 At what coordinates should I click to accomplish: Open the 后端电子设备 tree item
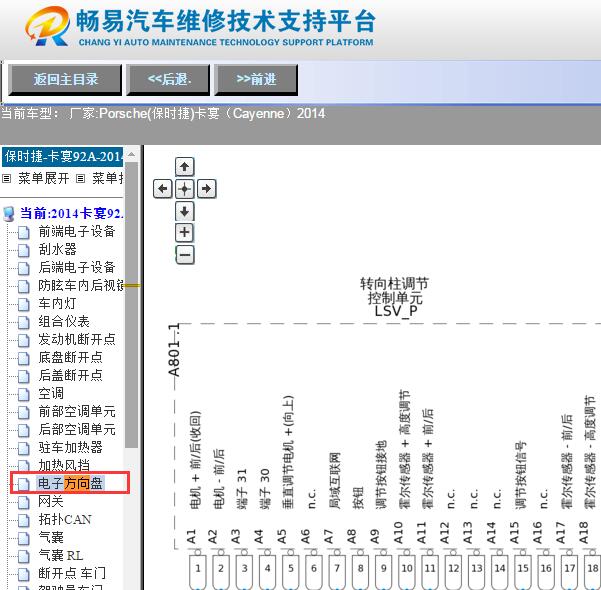tap(77, 267)
